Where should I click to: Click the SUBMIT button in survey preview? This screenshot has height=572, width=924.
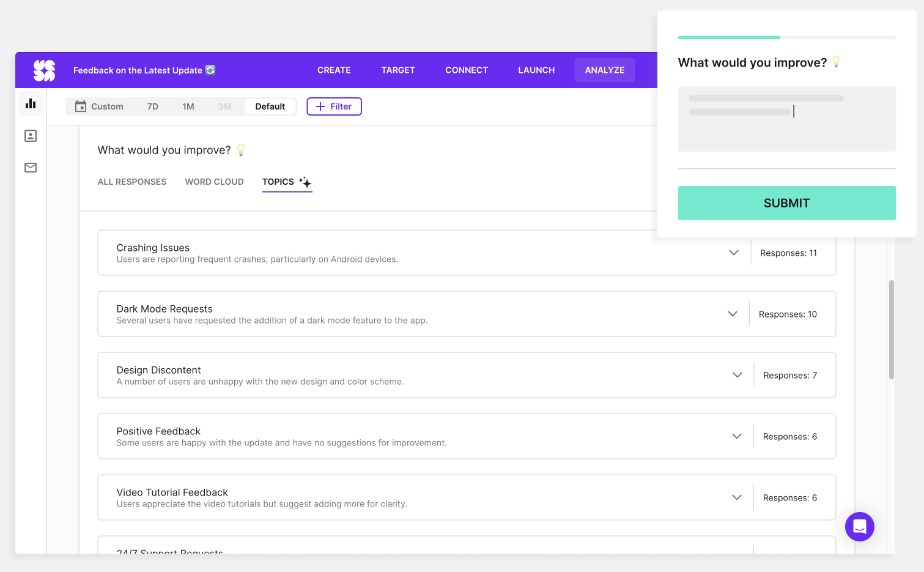coord(786,203)
